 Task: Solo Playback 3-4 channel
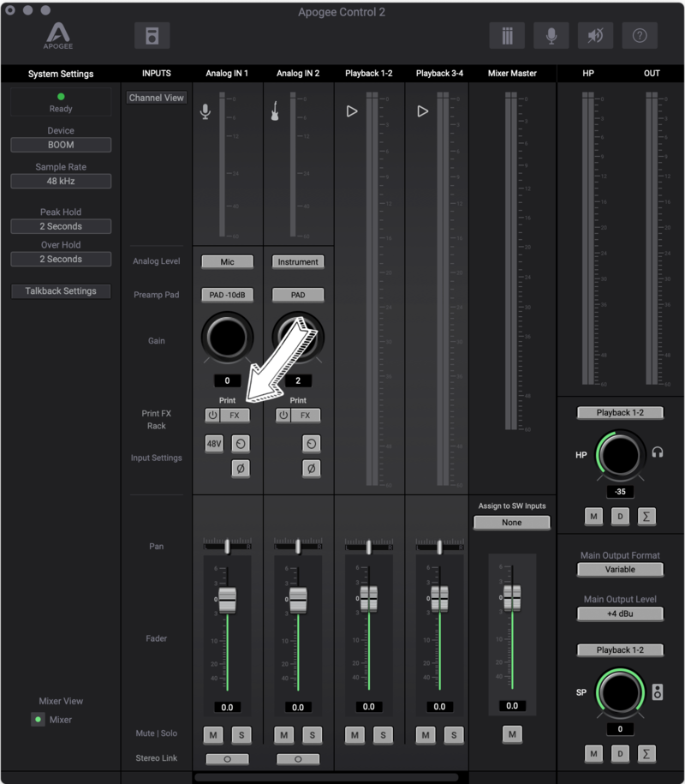click(454, 735)
